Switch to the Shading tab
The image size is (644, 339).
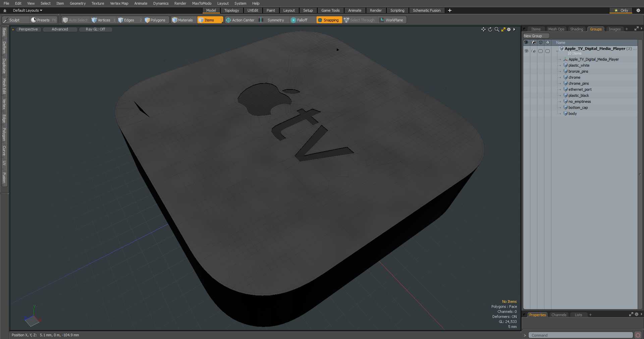point(577,29)
